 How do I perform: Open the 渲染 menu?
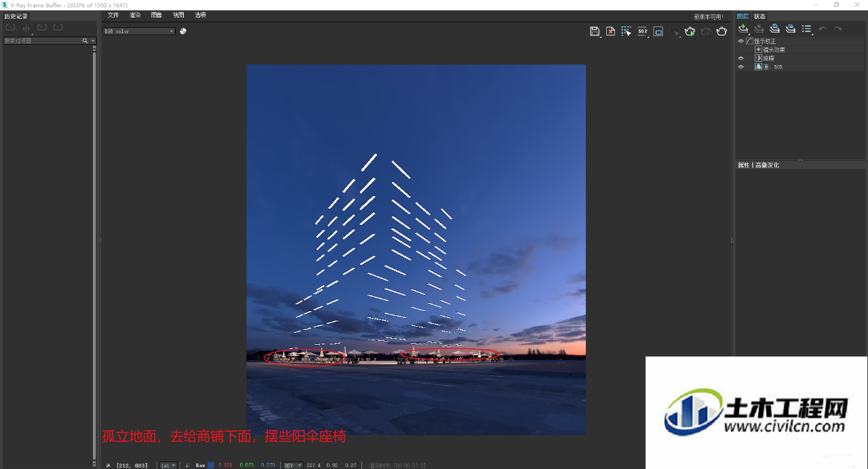tap(135, 15)
